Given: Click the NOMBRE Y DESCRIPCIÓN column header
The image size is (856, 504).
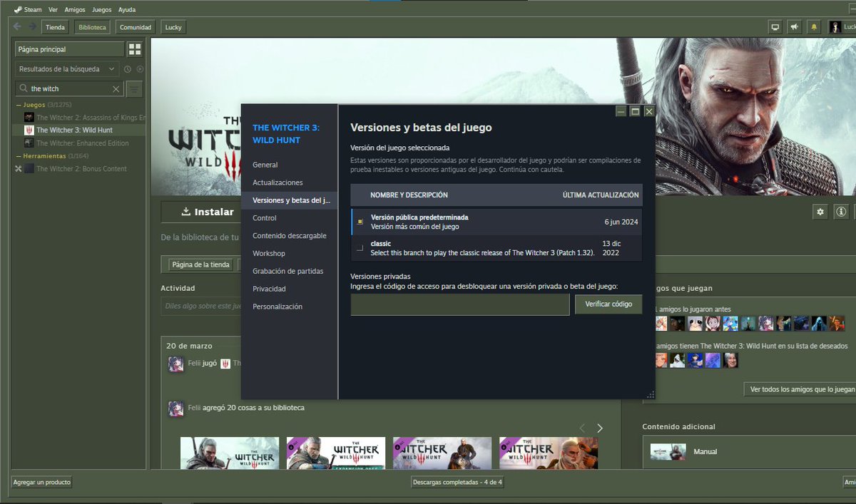Looking at the screenshot, I should [x=409, y=195].
